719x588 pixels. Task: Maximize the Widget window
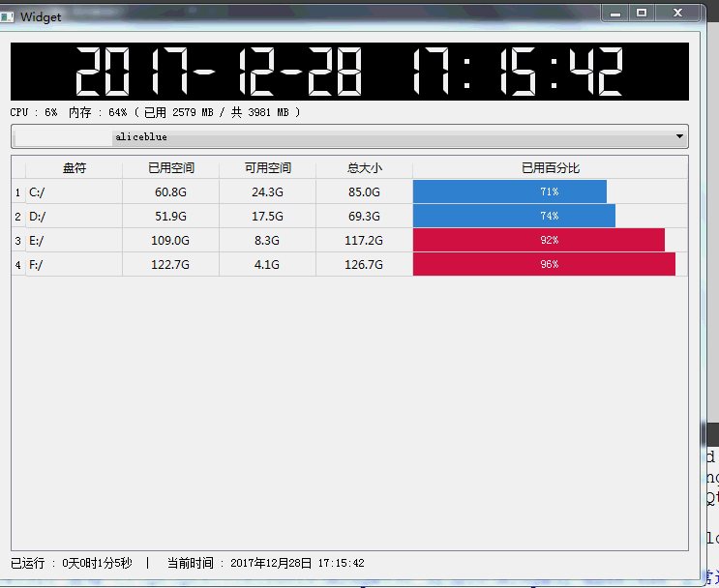pyautogui.click(x=642, y=14)
